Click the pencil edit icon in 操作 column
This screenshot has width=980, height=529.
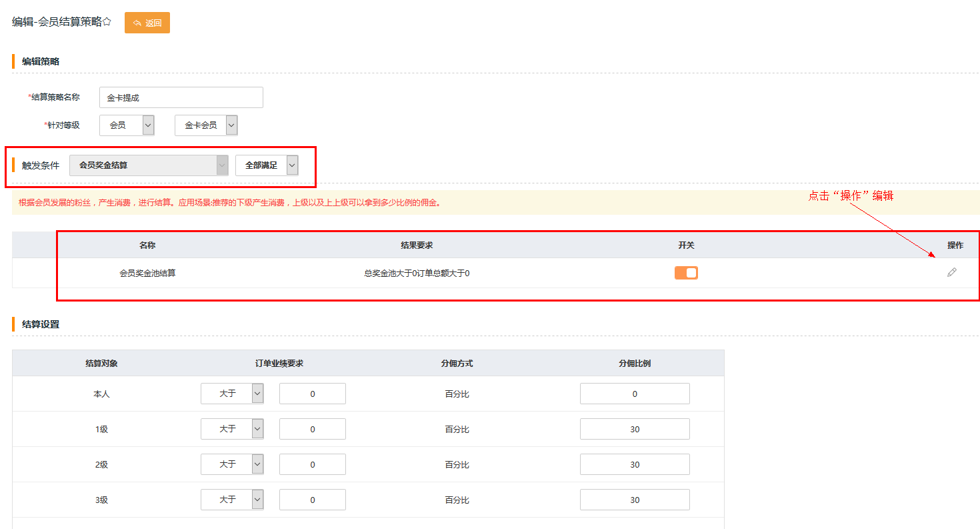pyautogui.click(x=951, y=272)
